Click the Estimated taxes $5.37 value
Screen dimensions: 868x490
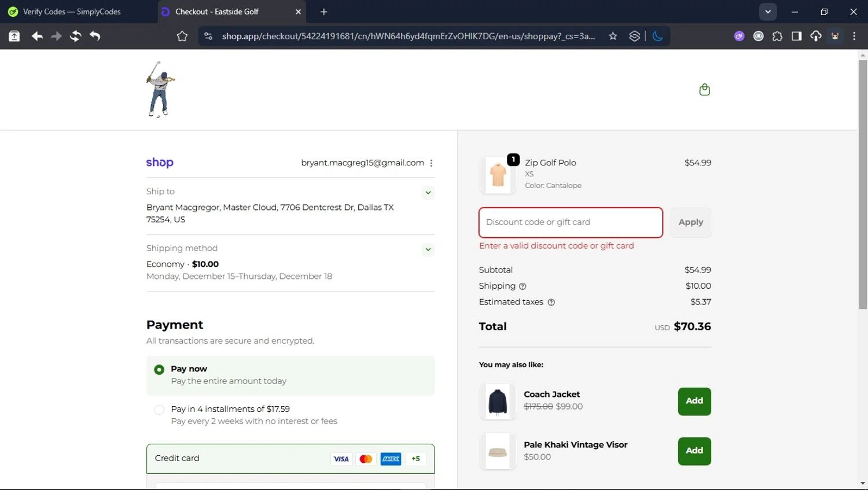[x=701, y=302]
